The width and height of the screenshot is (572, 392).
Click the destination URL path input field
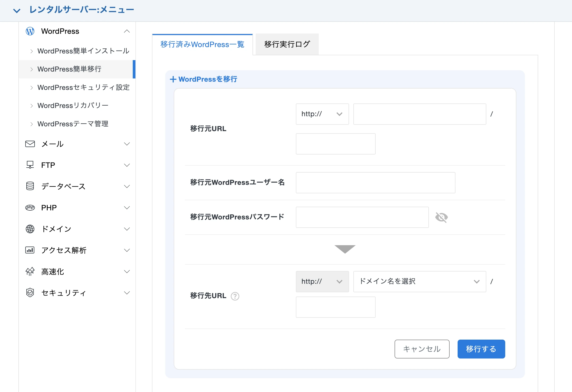(335, 307)
